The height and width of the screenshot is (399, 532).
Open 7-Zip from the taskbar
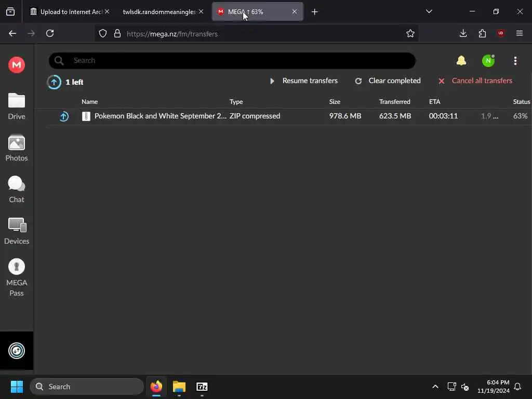(x=202, y=387)
